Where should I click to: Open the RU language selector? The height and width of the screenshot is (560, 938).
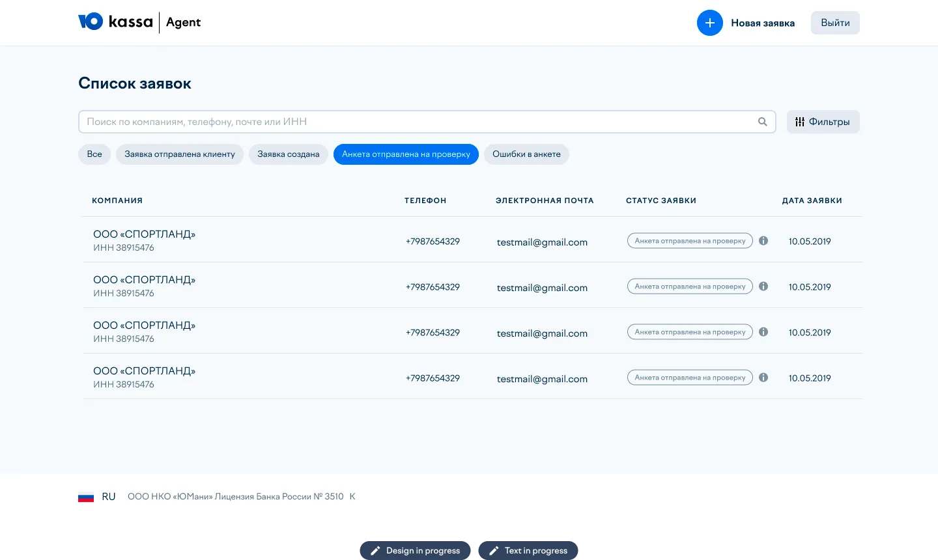109,497
